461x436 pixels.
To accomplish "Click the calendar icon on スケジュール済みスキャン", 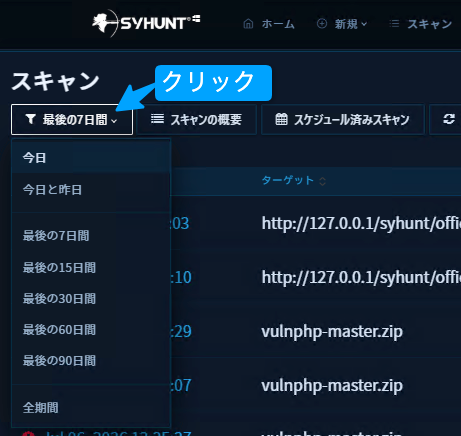I will [x=281, y=119].
